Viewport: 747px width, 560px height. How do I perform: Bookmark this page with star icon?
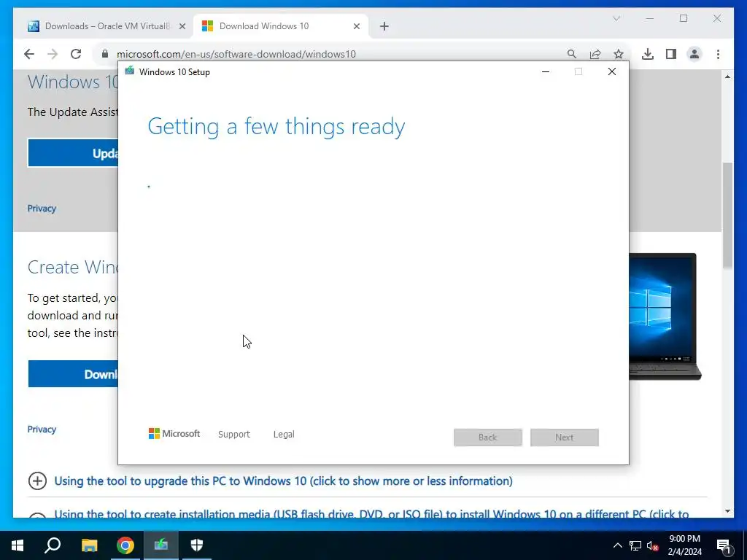click(x=619, y=54)
